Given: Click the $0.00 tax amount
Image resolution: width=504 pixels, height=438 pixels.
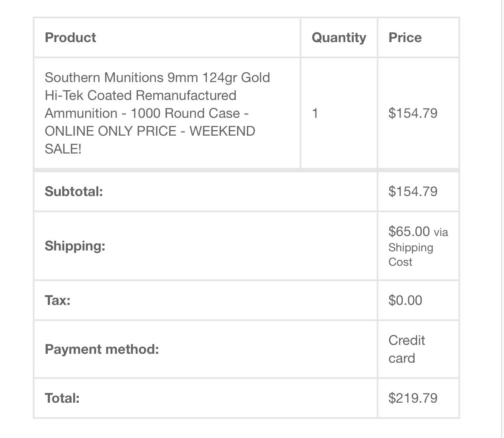Looking at the screenshot, I should coord(405,301).
